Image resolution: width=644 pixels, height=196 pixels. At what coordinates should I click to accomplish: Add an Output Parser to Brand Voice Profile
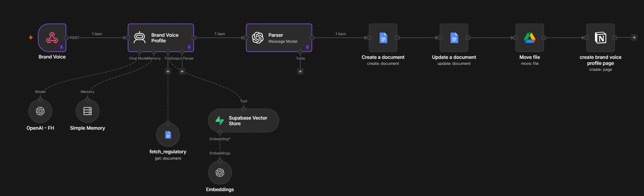click(x=182, y=71)
